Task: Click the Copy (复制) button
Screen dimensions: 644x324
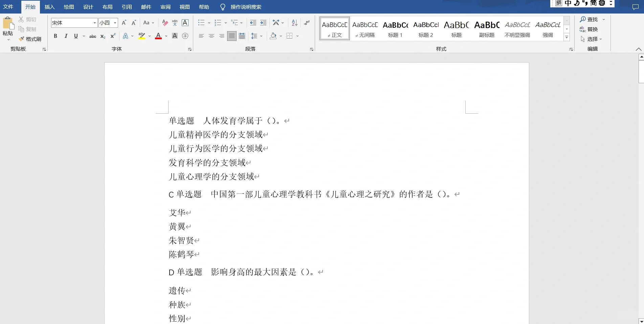Action: click(27, 29)
